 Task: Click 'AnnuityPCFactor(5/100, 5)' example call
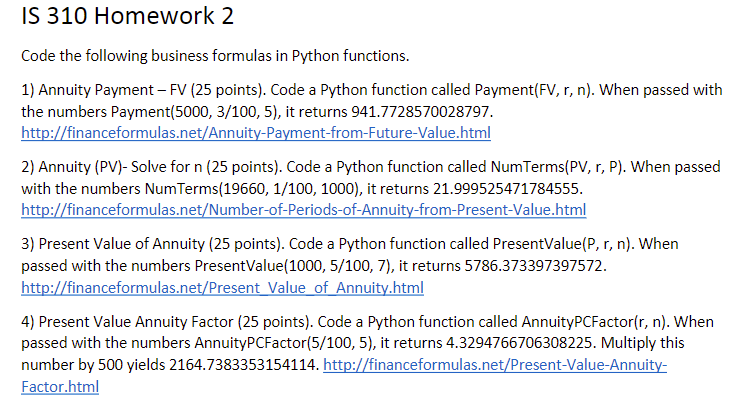tap(285, 342)
